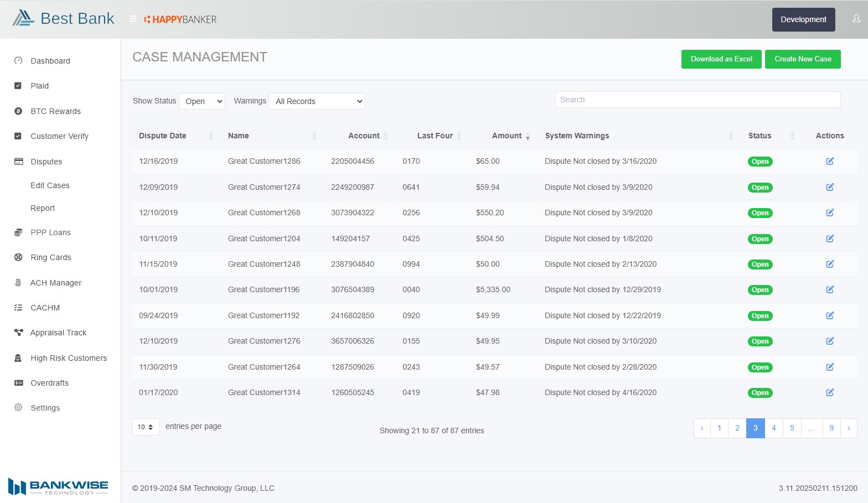This screenshot has height=503, width=868.
Task: Open Edit Cases in the sidebar
Action: 50,185
